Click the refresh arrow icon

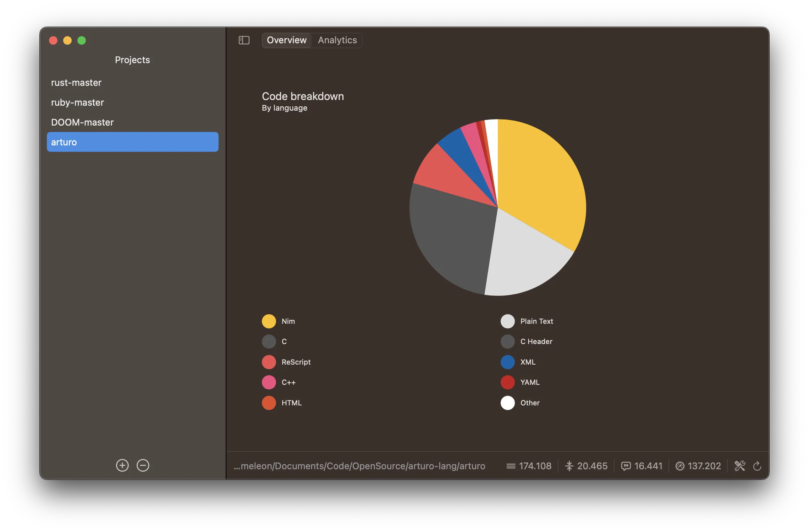click(757, 466)
